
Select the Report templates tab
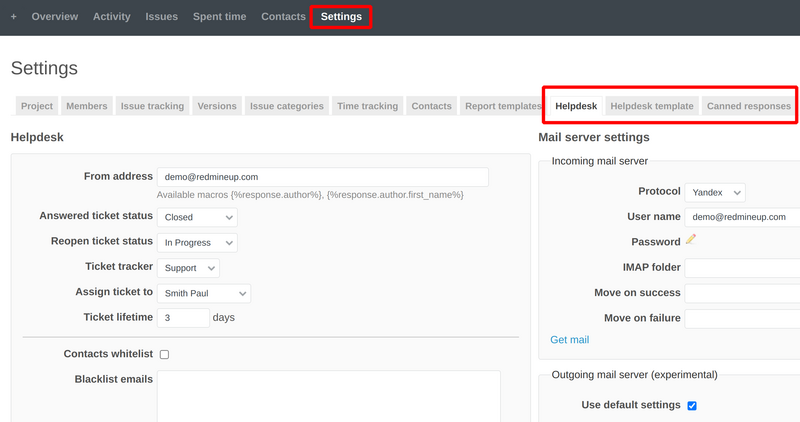503,106
